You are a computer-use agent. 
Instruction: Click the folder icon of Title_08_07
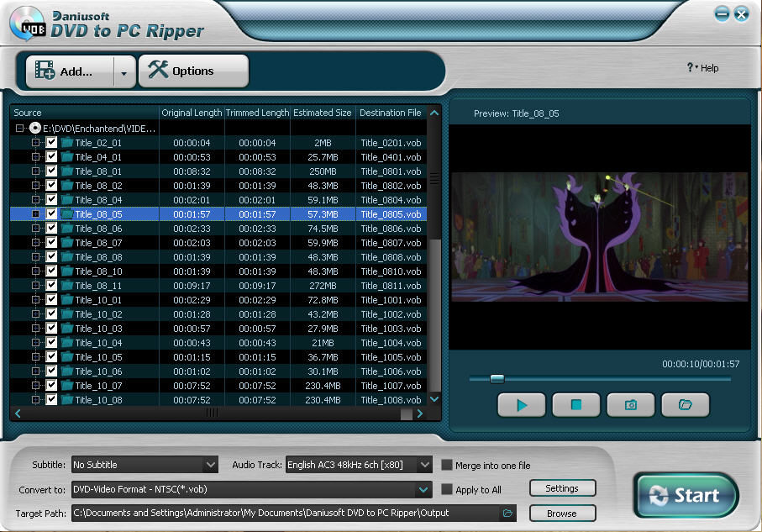67,242
